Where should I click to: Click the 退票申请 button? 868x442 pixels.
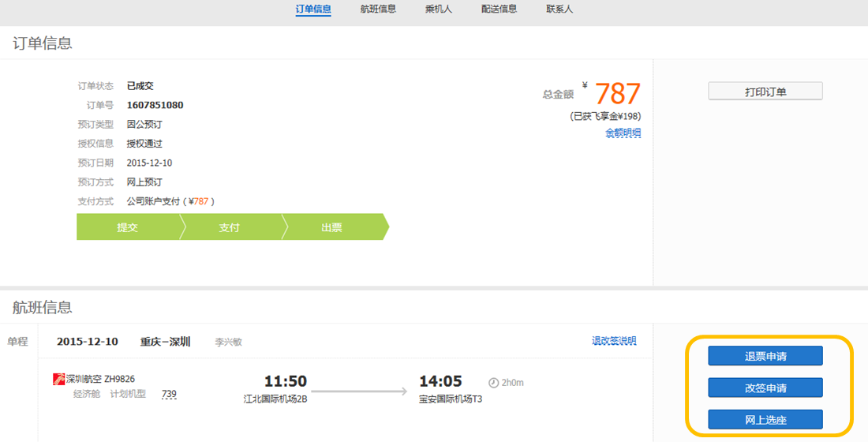pyautogui.click(x=765, y=356)
